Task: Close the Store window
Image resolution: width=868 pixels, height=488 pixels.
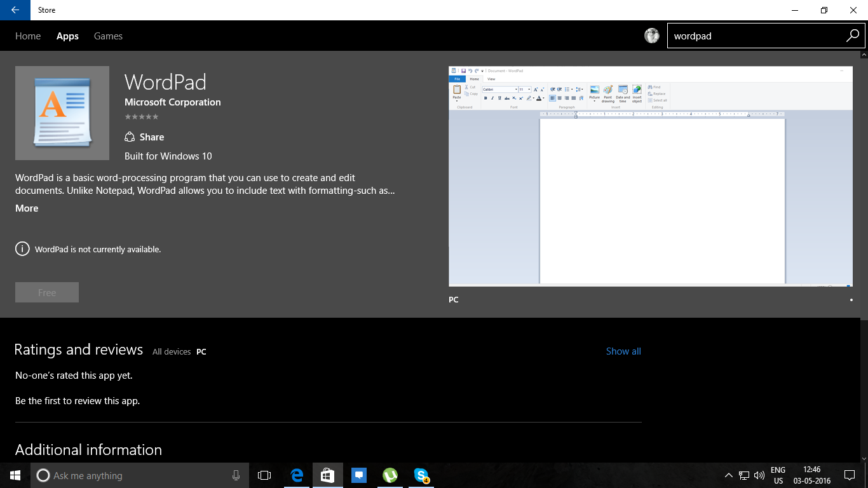Action: coord(853,10)
